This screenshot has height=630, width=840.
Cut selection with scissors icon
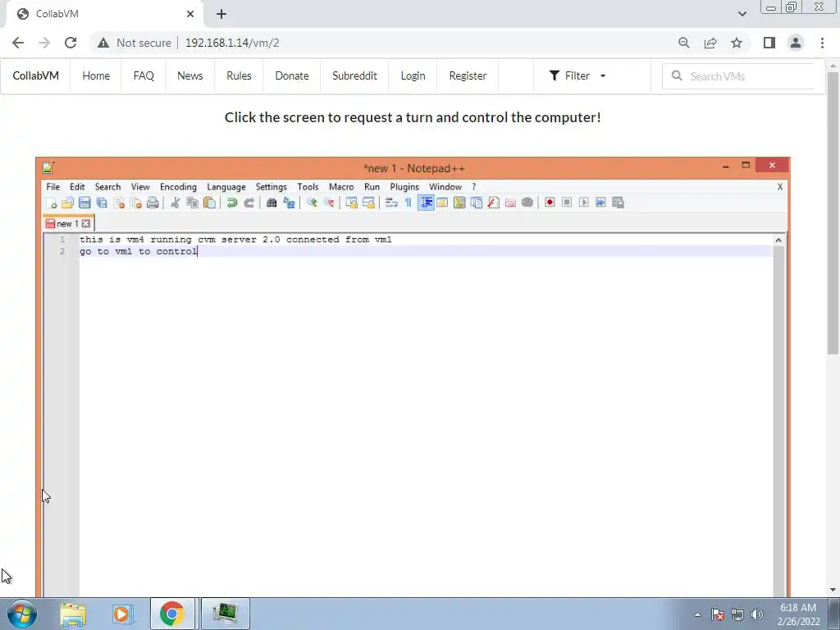pyautogui.click(x=176, y=203)
